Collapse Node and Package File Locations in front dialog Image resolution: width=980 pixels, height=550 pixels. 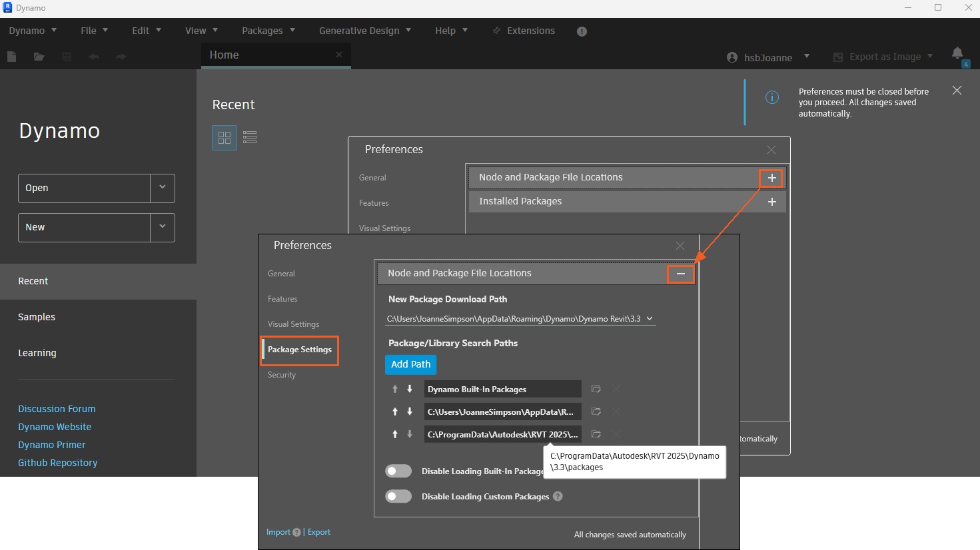681,274
